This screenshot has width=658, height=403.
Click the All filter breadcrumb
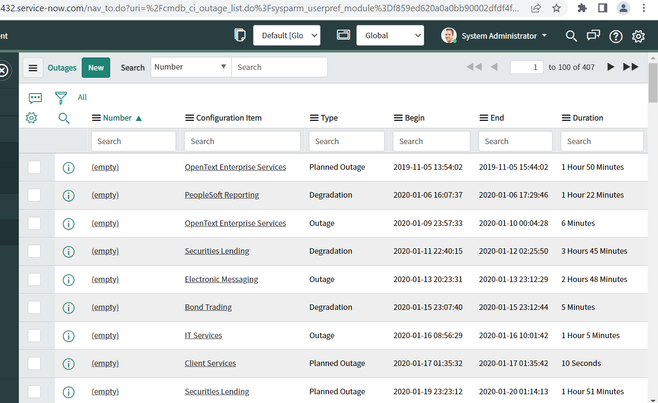tap(82, 97)
